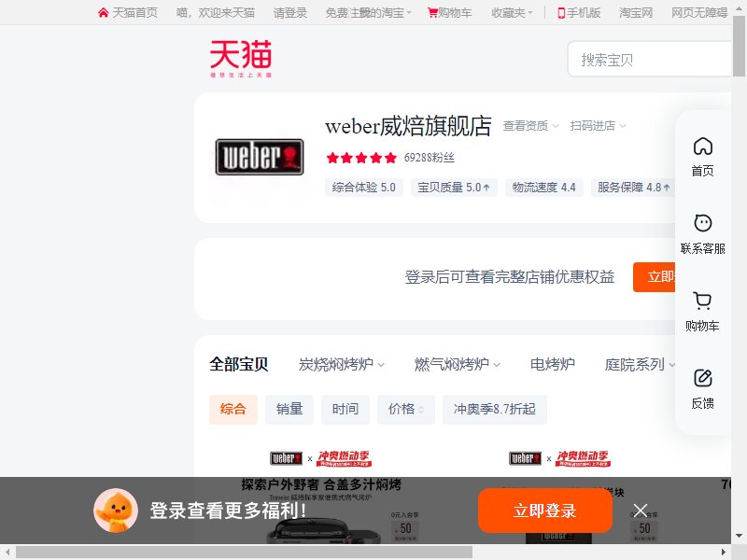Open the 天猫首页 link in top bar
The width and height of the screenshot is (747, 560).
134,13
